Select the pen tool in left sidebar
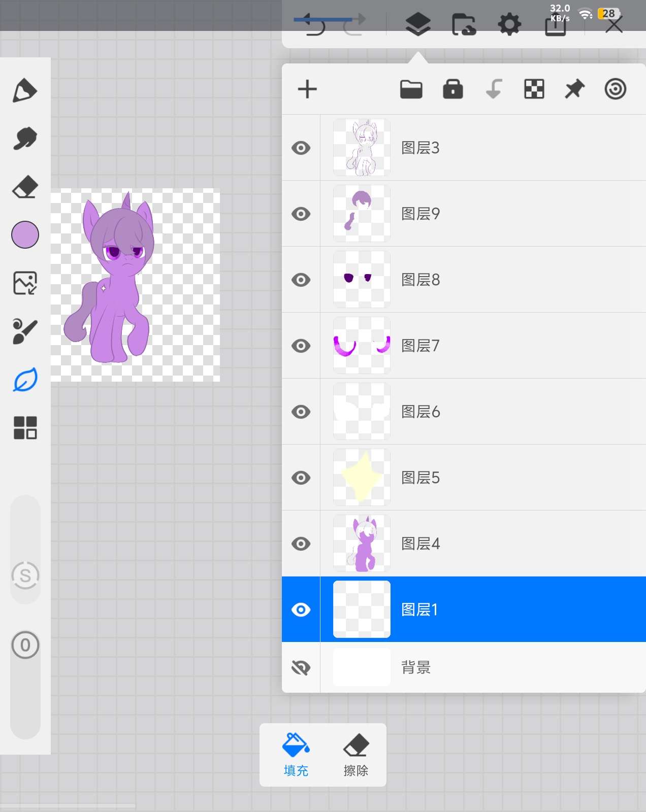 (x=25, y=91)
